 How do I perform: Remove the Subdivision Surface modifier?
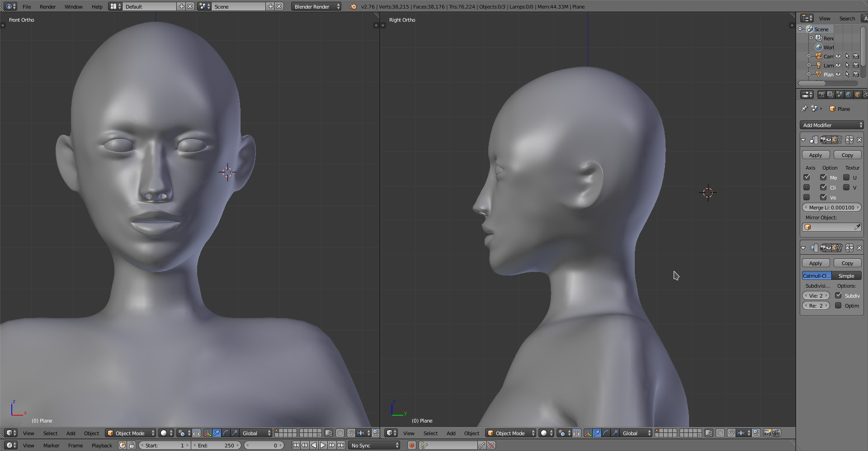859,248
